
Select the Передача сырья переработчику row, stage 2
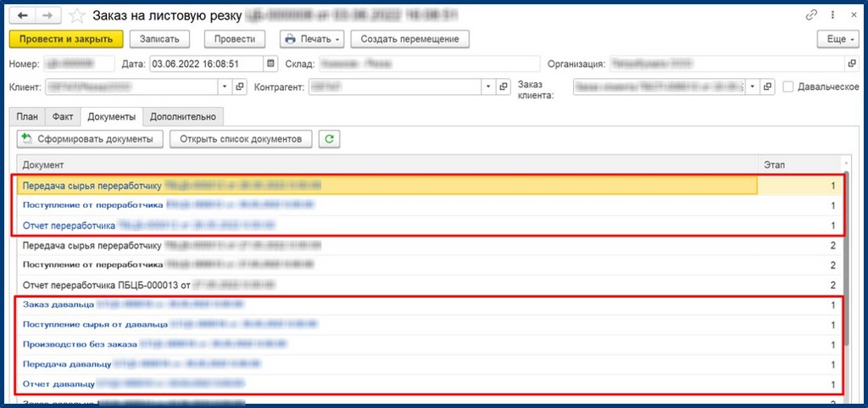(429, 245)
